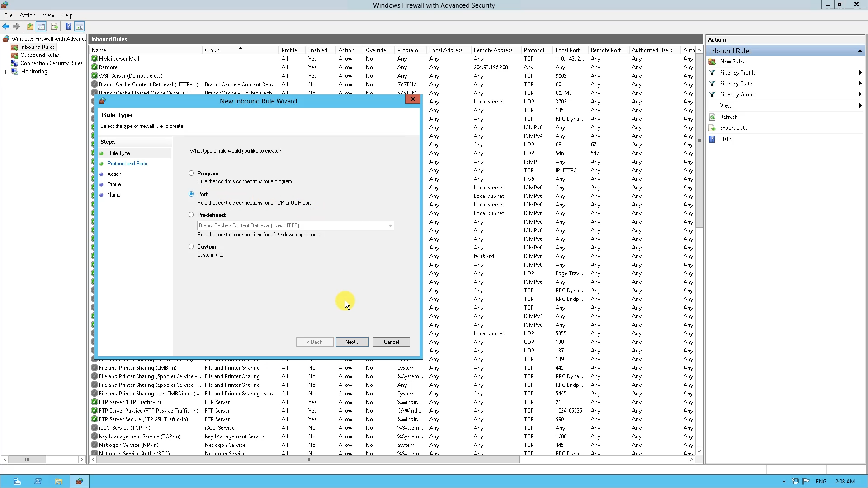Open PowerShell from the taskbar
This screenshot has width=868, height=488.
(x=38, y=482)
